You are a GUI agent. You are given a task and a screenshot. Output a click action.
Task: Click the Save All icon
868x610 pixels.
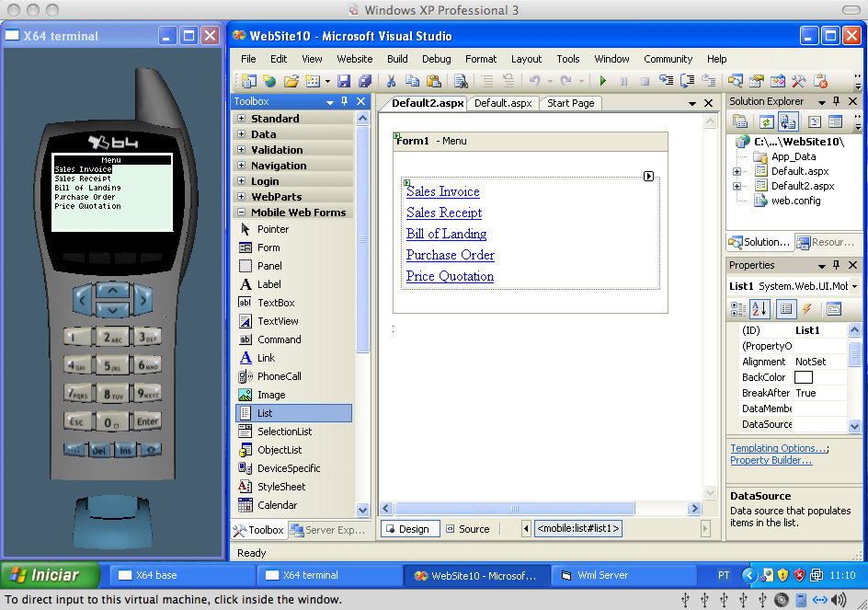tap(365, 81)
